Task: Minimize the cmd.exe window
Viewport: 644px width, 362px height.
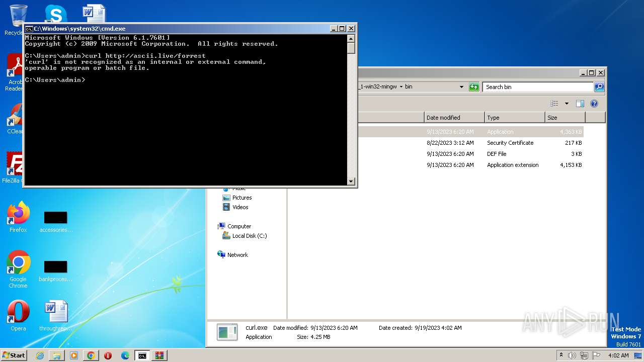Action: [334, 29]
